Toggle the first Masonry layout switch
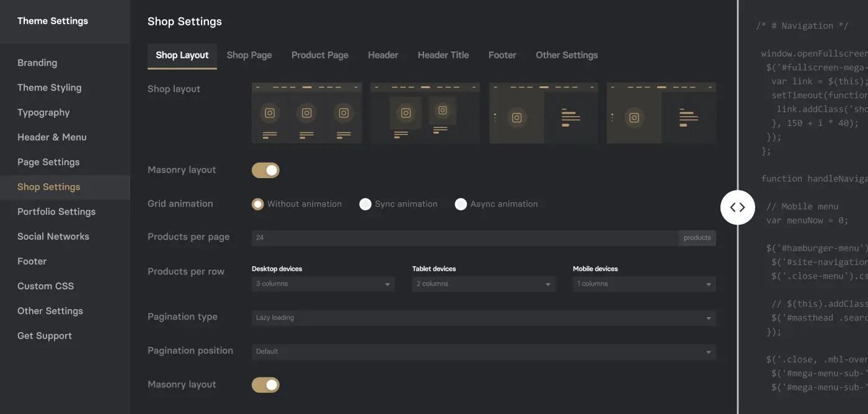Image resolution: width=868 pixels, height=414 pixels. [265, 170]
